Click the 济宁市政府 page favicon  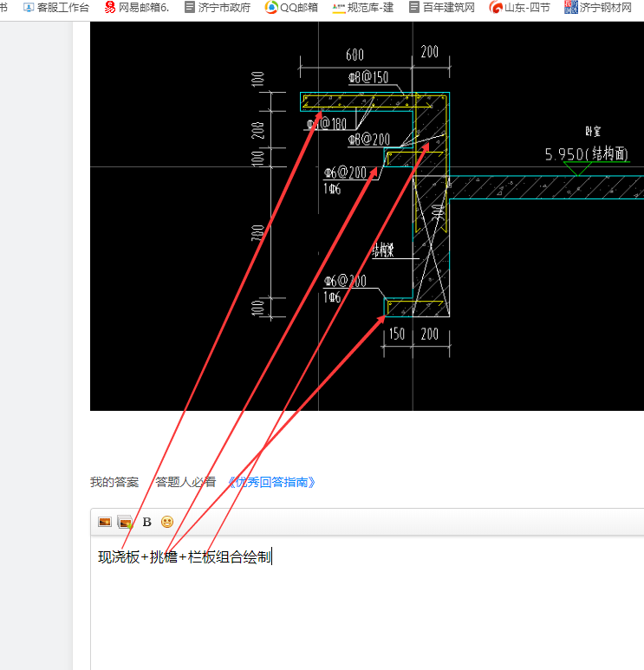189,7
